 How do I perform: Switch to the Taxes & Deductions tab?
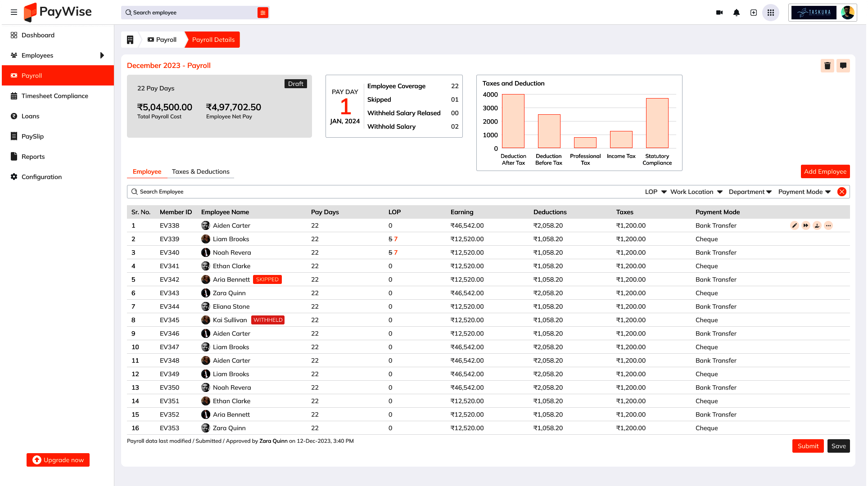[200, 171]
